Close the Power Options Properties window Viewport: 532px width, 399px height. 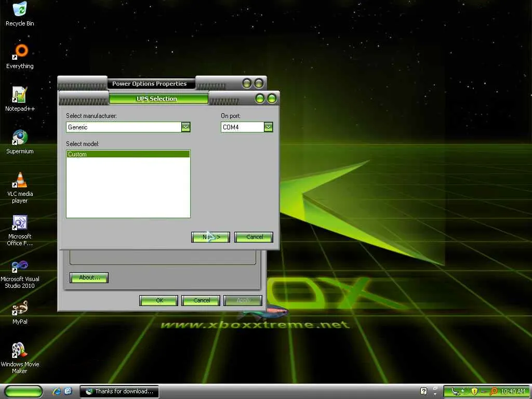259,83
